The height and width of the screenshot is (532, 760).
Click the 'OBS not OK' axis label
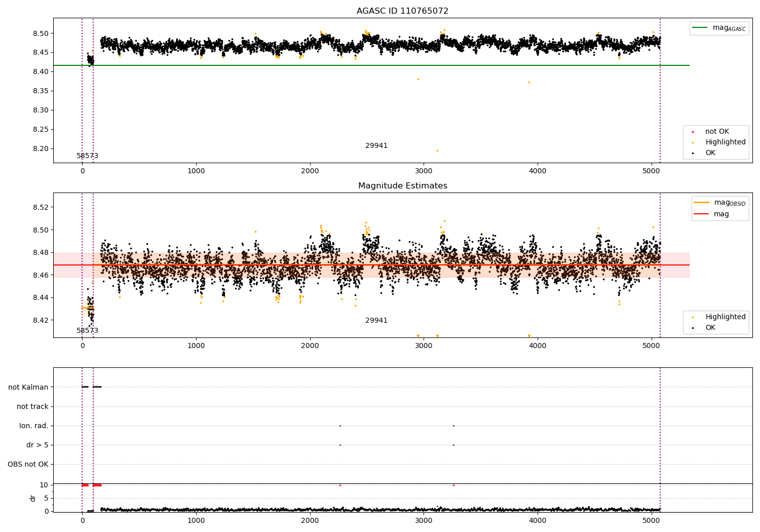[28, 464]
